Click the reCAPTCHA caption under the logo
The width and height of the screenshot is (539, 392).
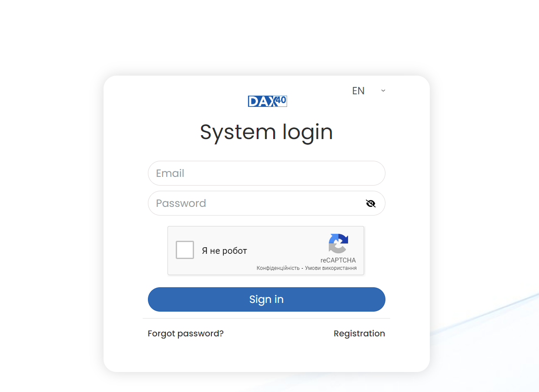point(338,260)
